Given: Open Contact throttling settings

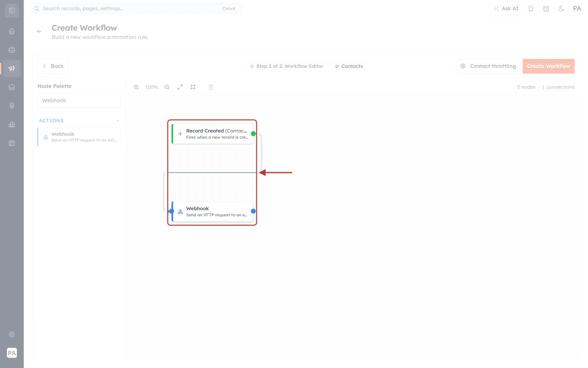Looking at the screenshot, I should tap(488, 66).
